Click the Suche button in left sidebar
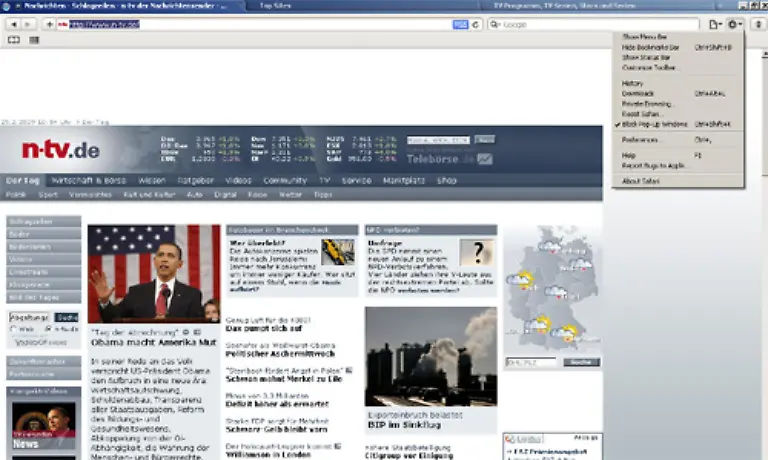 67,317
